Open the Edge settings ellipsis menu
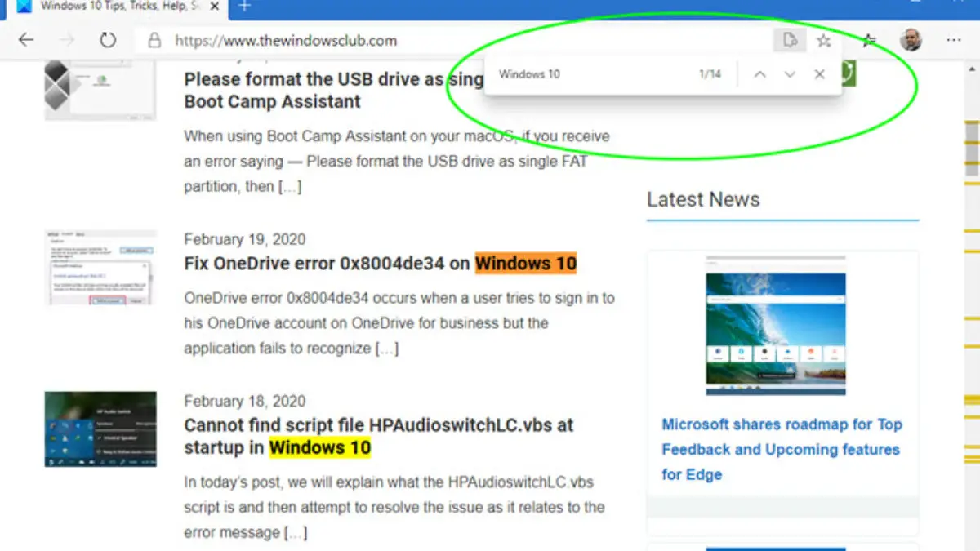This screenshot has height=551, width=980. [x=953, y=40]
